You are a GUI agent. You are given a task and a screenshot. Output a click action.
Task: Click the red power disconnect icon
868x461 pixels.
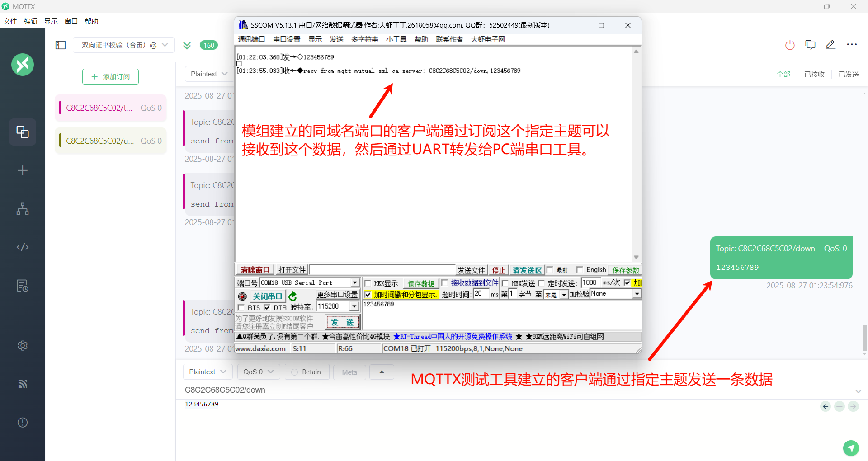coord(790,45)
